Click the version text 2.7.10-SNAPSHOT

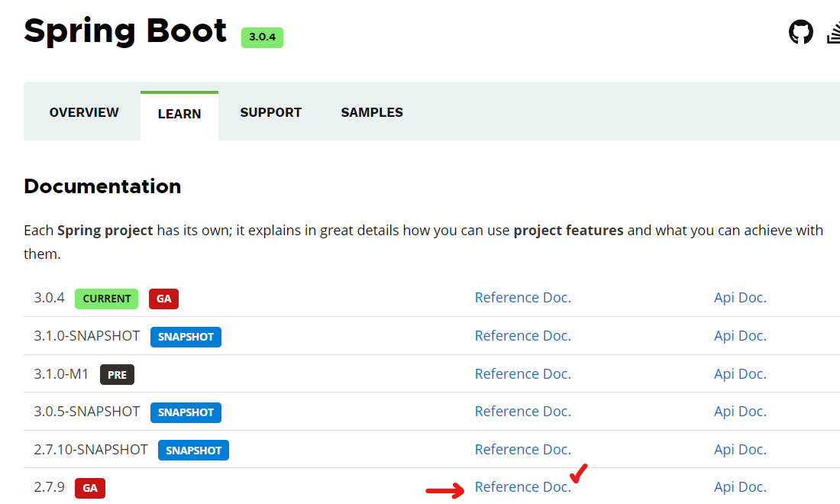[91, 449]
